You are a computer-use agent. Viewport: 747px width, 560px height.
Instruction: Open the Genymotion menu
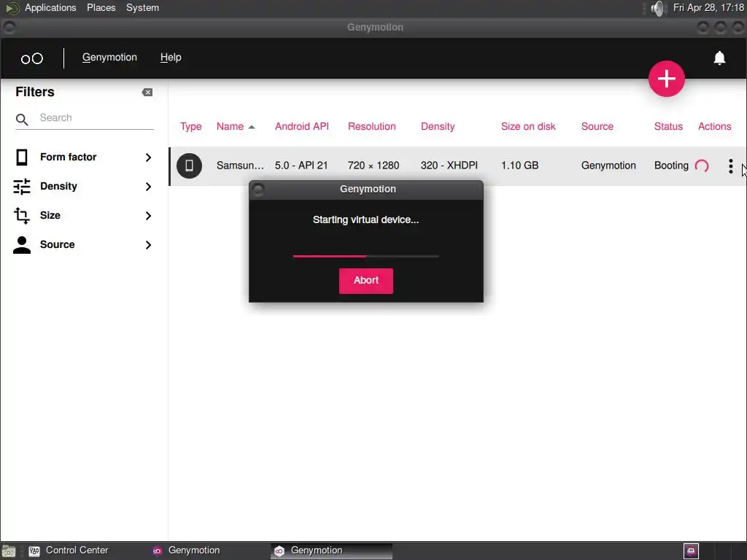tap(109, 57)
